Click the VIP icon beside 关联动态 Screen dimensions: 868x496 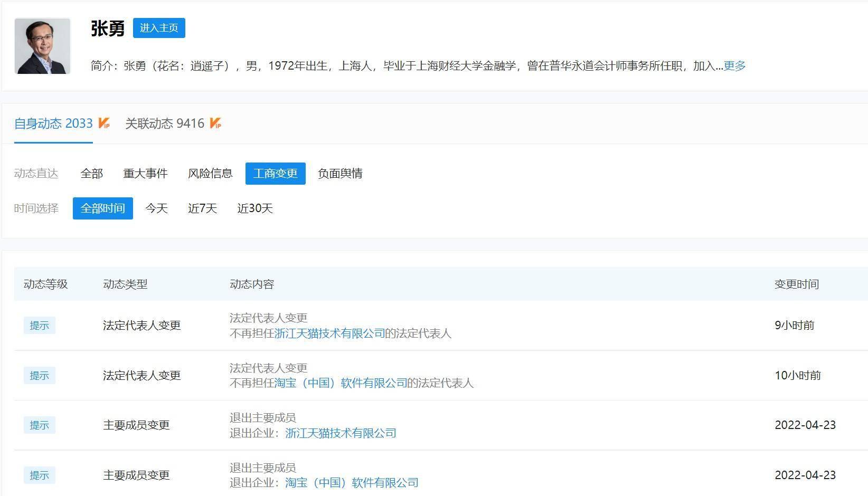point(215,123)
